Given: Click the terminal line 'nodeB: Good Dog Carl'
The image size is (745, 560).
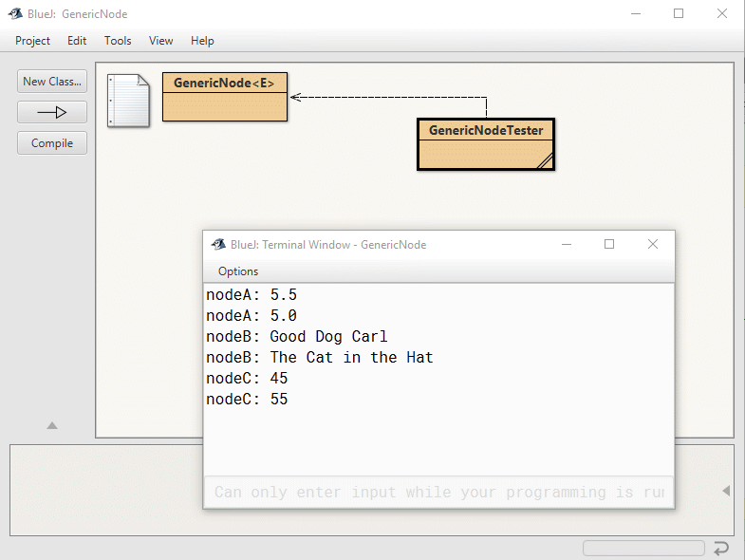Looking at the screenshot, I should coord(297,337).
